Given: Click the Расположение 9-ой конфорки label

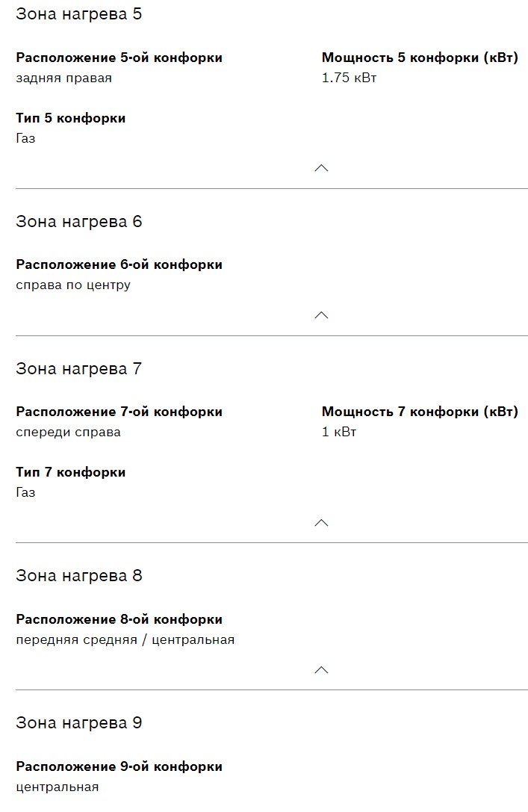Looking at the screenshot, I should point(119,766).
